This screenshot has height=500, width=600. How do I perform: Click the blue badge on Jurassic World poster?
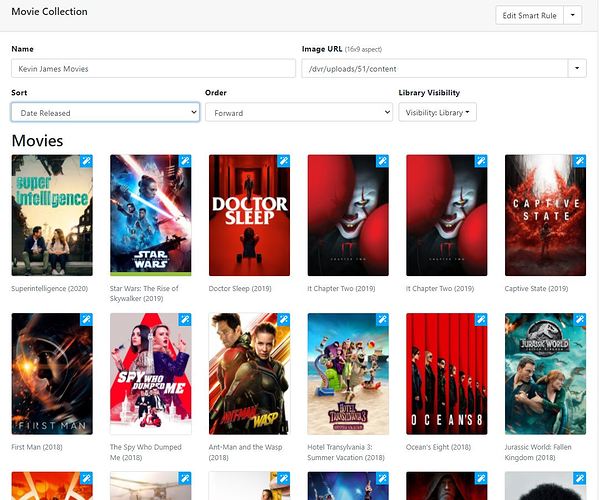(x=581, y=319)
